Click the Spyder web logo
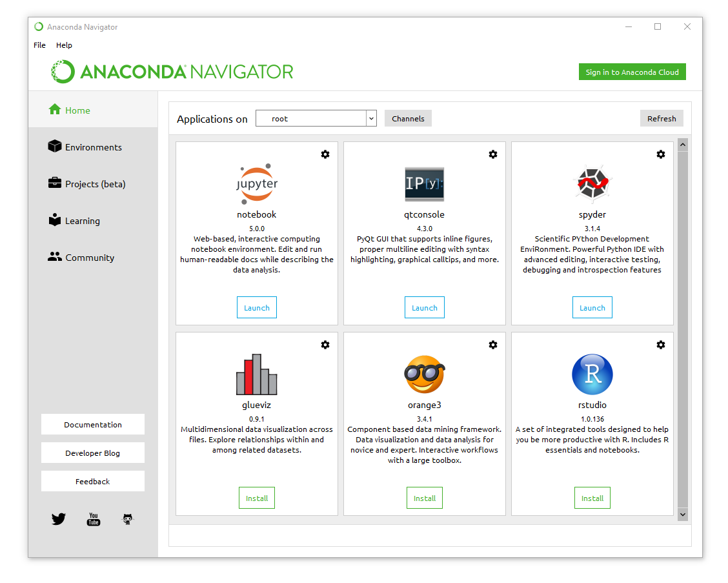Screen dimensions: 728x583 (x=592, y=183)
